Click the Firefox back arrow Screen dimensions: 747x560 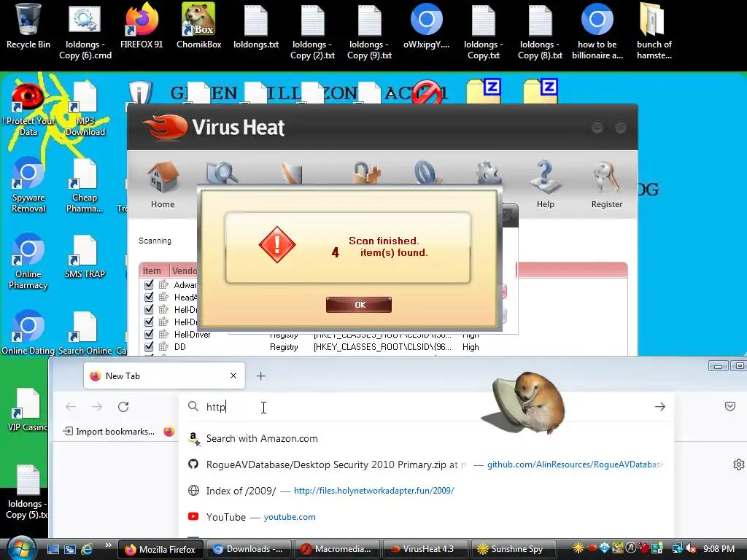(x=71, y=407)
